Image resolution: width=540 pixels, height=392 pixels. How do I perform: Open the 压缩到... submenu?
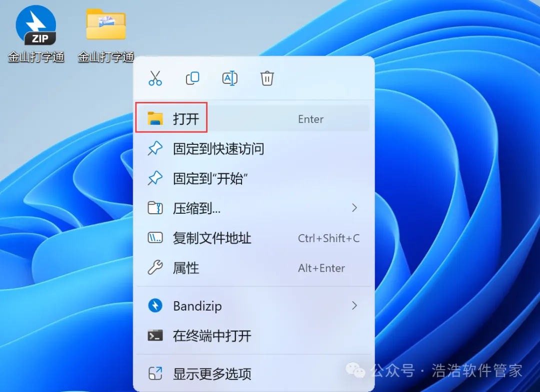click(253, 208)
